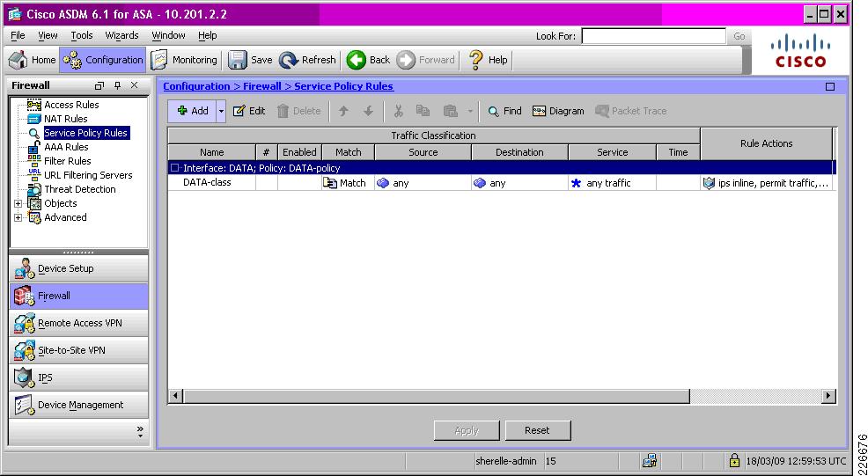This screenshot has width=868, height=476.
Task: Open Firewall navigation pane
Action: pyautogui.click(x=78, y=296)
